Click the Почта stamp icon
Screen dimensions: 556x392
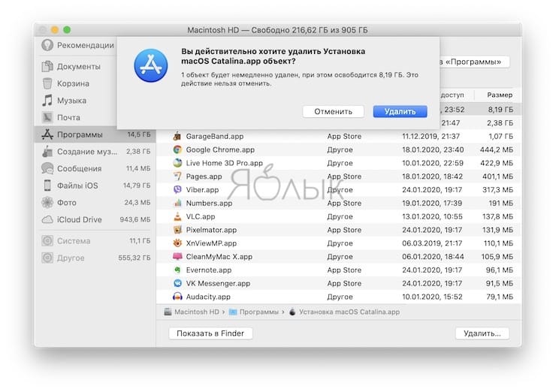pyautogui.click(x=47, y=117)
